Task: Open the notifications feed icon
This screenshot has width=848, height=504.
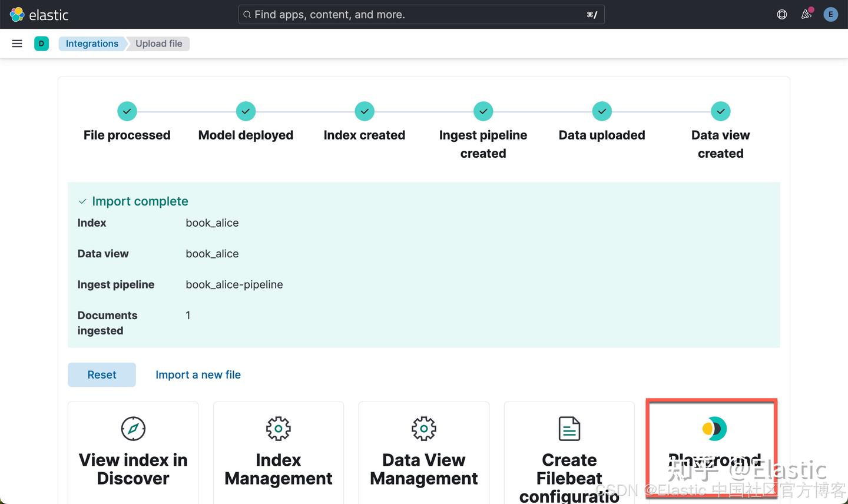Action: pyautogui.click(x=806, y=14)
